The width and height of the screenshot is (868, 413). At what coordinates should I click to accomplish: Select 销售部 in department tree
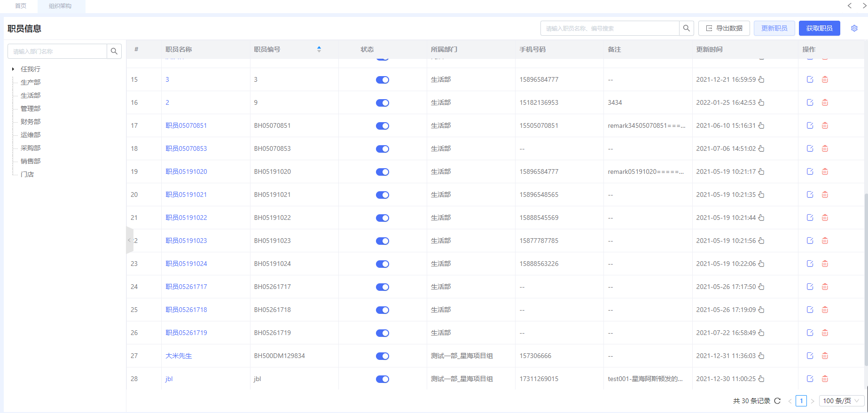coord(31,161)
